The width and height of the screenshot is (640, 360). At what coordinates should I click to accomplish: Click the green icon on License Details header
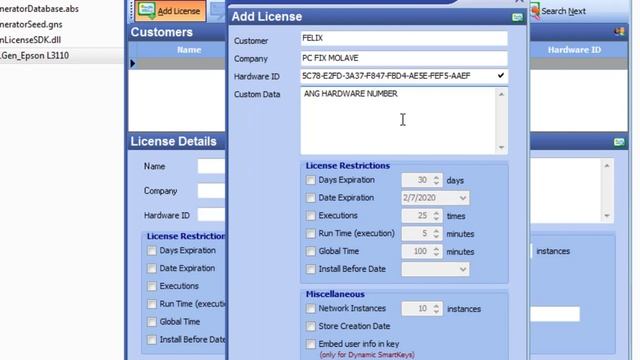point(619,142)
